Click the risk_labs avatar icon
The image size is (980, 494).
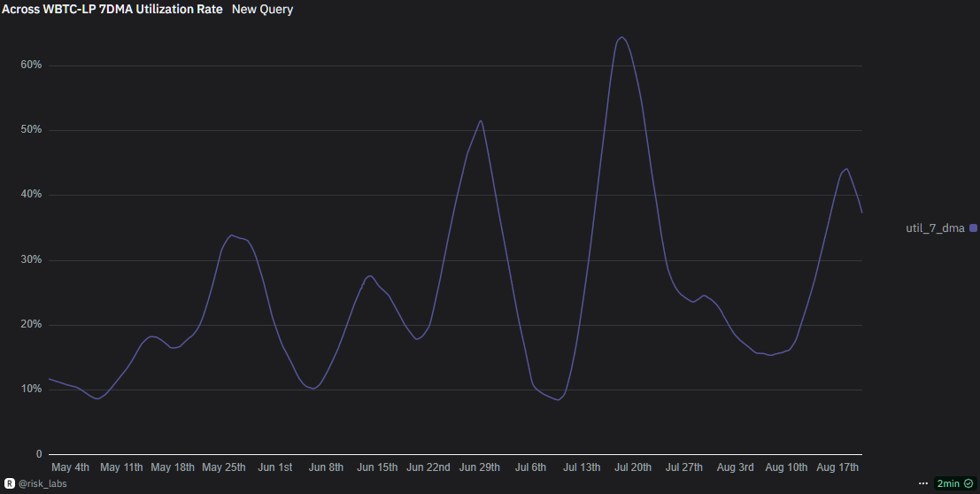(9, 483)
